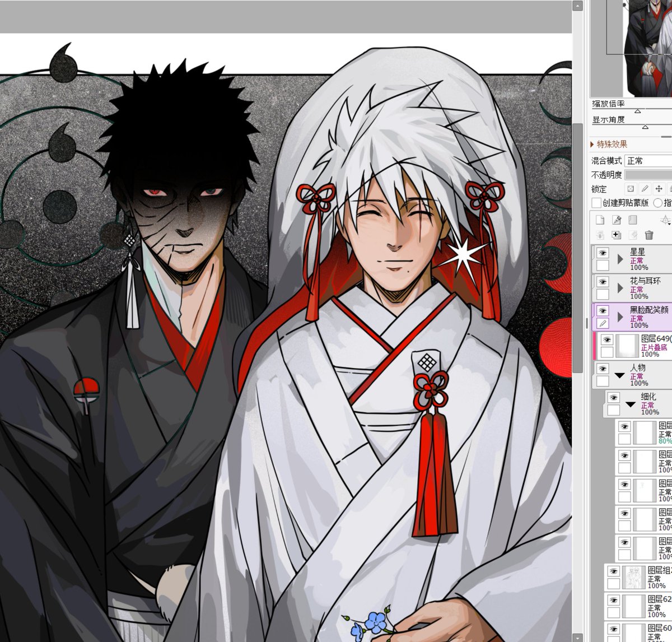The width and height of the screenshot is (672, 642).
Task: Delete the selected layer with trash icon
Action: tap(649, 235)
